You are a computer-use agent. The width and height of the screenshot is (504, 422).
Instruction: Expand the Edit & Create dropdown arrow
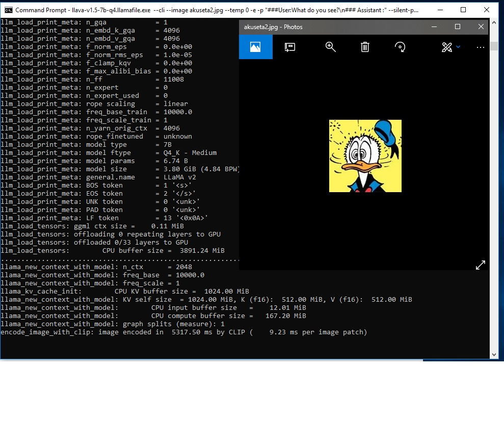tap(458, 47)
